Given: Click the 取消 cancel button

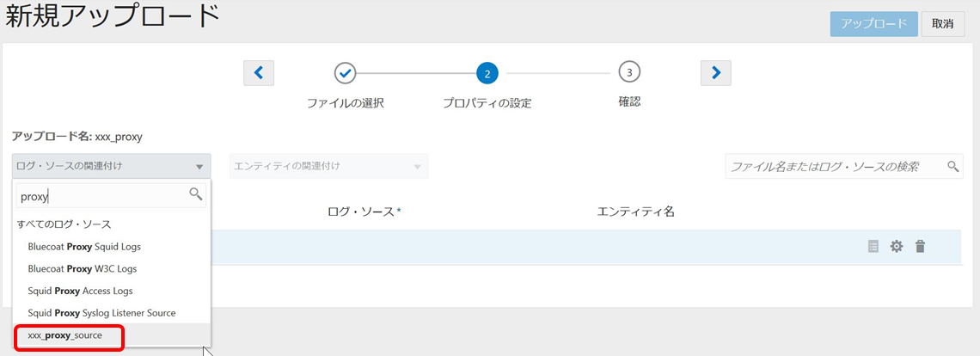Looking at the screenshot, I should 942,24.
